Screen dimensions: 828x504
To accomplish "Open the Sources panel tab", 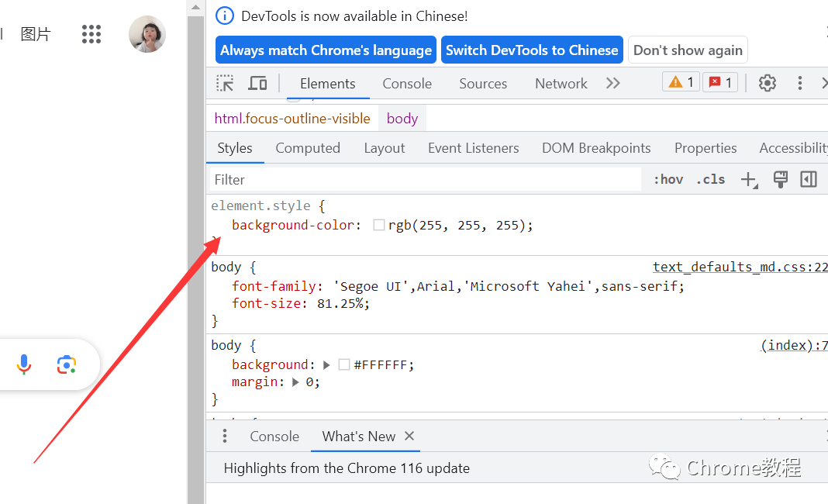I will (483, 84).
